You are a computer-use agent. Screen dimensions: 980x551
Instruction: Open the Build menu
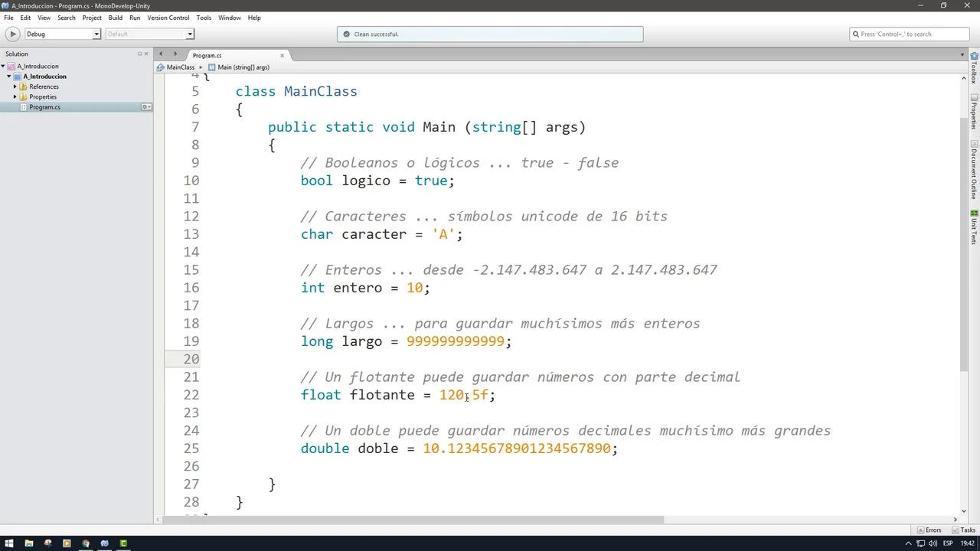[x=115, y=18]
